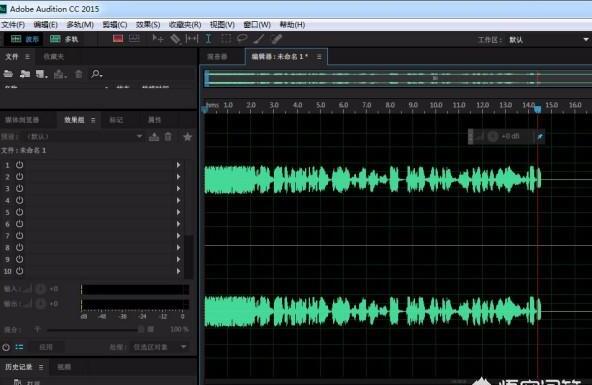Click the star favorite icon in Effects Rack
Viewport: 592px width, 385px height.
[187, 136]
